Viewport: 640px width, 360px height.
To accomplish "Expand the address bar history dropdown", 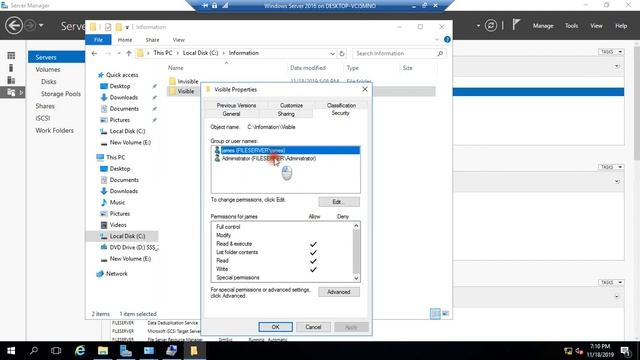I will (x=332, y=53).
